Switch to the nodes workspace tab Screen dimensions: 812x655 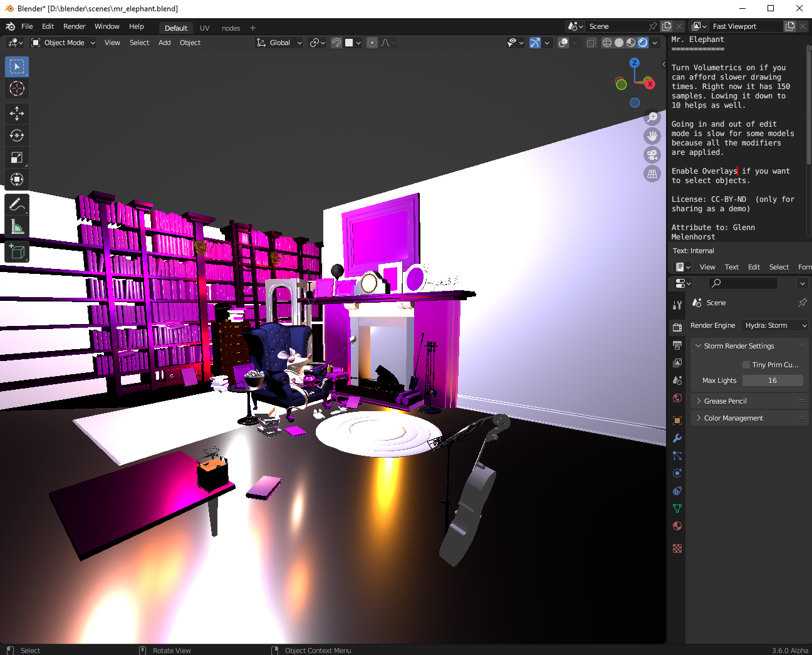(231, 28)
